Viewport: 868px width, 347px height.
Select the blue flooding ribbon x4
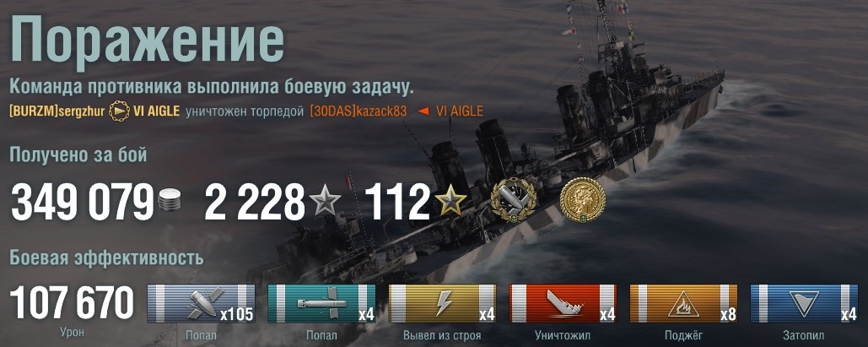(805, 304)
